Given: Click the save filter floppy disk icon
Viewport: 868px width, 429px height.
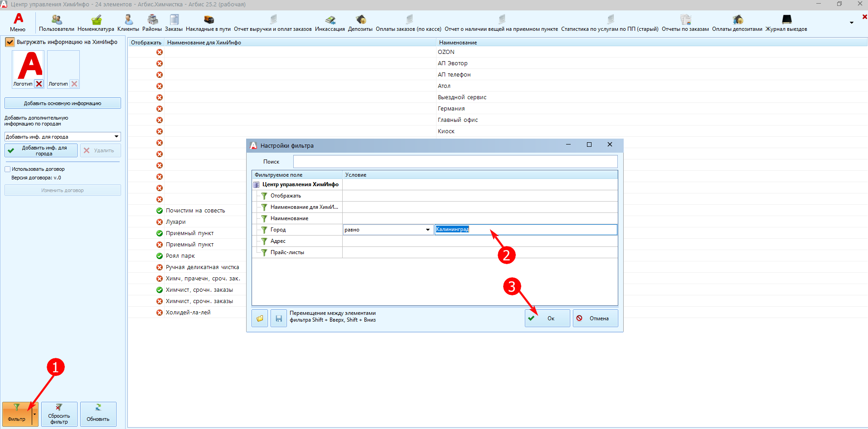Looking at the screenshot, I should click(x=279, y=318).
